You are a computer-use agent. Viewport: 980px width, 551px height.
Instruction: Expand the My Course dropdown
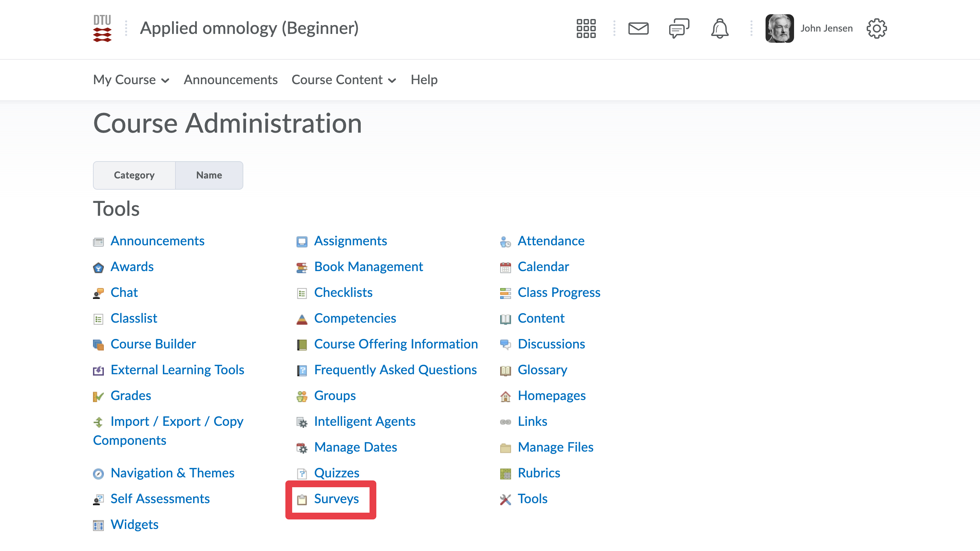[131, 80]
